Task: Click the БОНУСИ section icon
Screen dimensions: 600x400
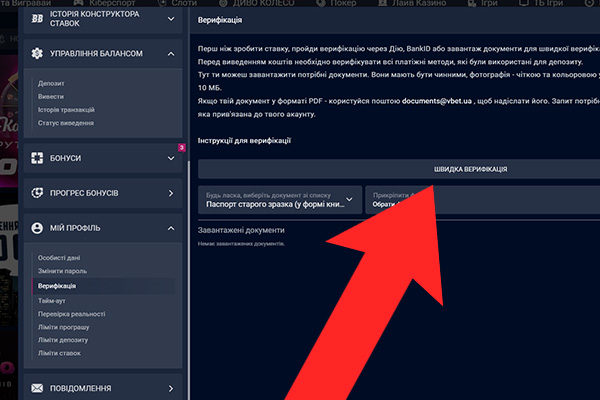Action: (37, 158)
